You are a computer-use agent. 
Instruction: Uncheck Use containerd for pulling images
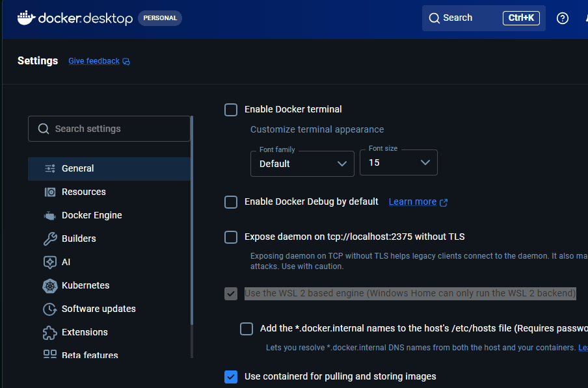point(231,376)
